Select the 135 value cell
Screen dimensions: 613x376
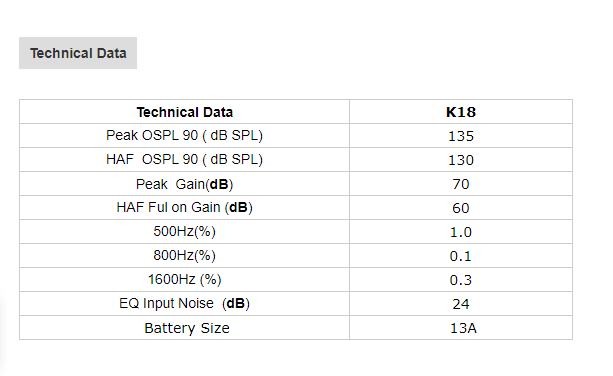461,136
